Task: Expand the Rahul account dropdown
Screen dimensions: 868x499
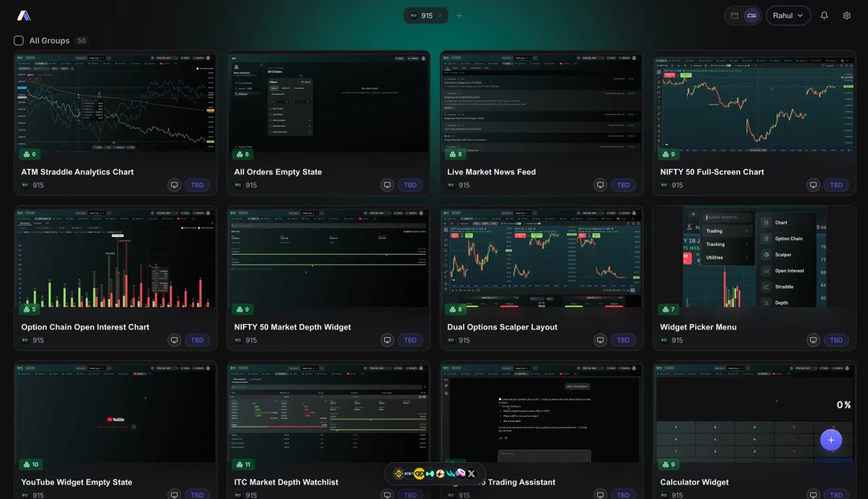Action: 788,15
